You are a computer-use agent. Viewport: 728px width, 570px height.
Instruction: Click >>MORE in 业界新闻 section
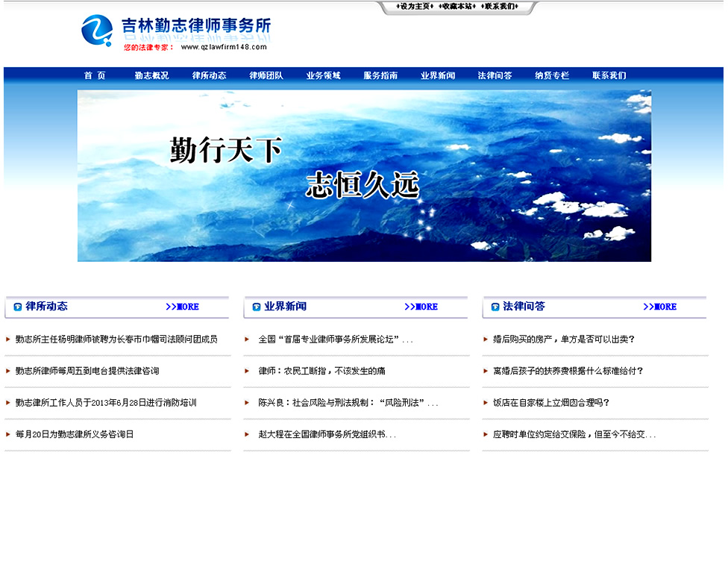[421, 307]
